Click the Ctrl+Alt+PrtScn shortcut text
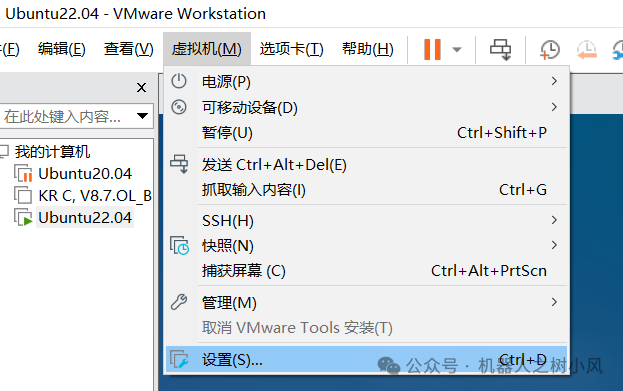The image size is (623, 391). pyautogui.click(x=489, y=271)
